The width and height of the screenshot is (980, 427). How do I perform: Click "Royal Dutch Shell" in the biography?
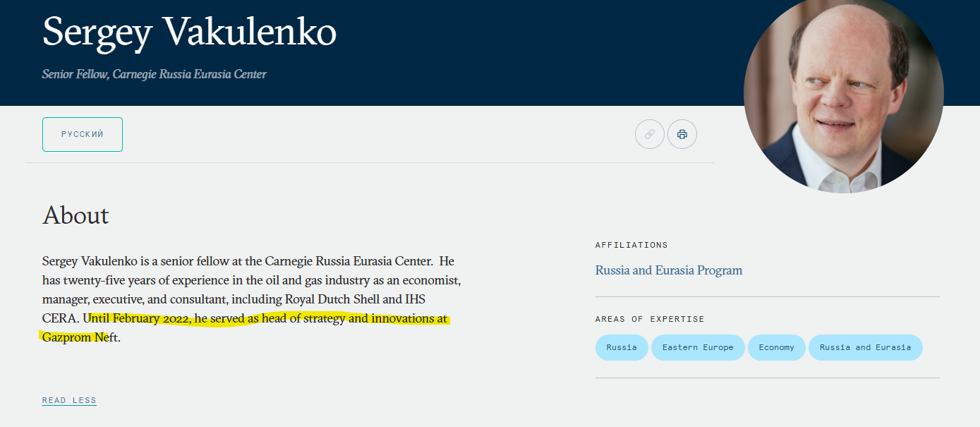(x=333, y=299)
